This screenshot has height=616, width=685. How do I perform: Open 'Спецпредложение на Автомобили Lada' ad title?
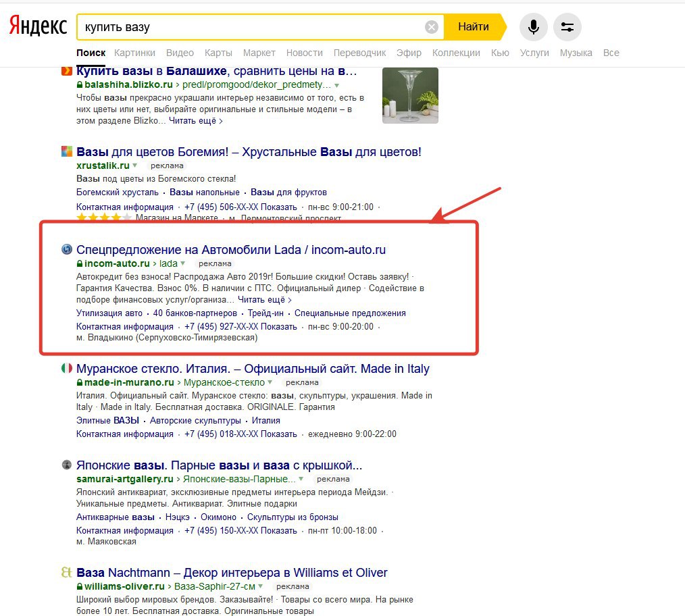pos(231,250)
